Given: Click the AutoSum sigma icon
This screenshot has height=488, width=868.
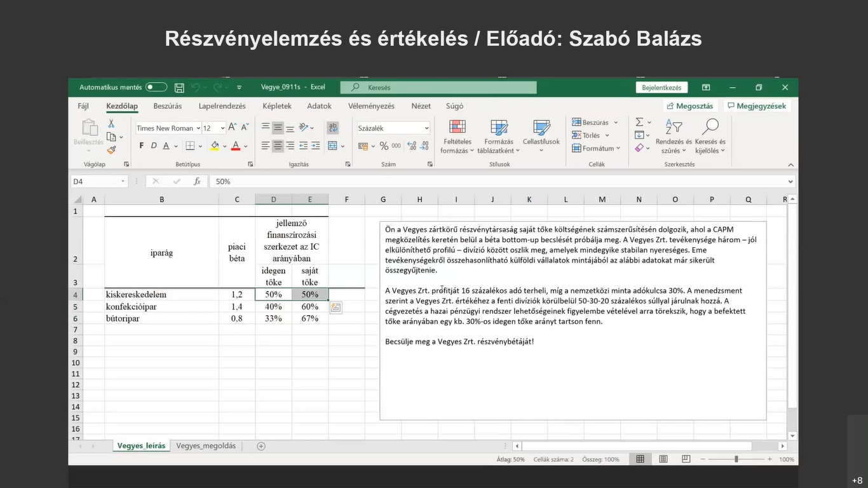Looking at the screenshot, I should click(639, 122).
